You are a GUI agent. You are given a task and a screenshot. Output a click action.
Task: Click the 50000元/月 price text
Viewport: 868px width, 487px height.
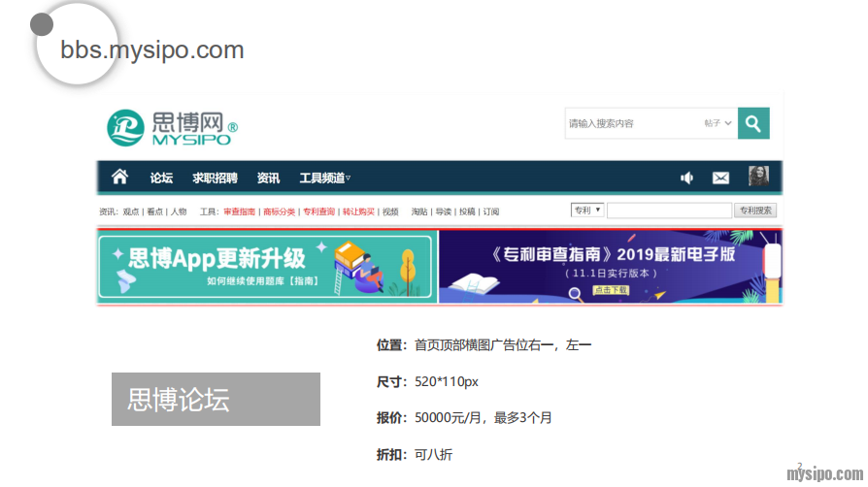tap(448, 418)
